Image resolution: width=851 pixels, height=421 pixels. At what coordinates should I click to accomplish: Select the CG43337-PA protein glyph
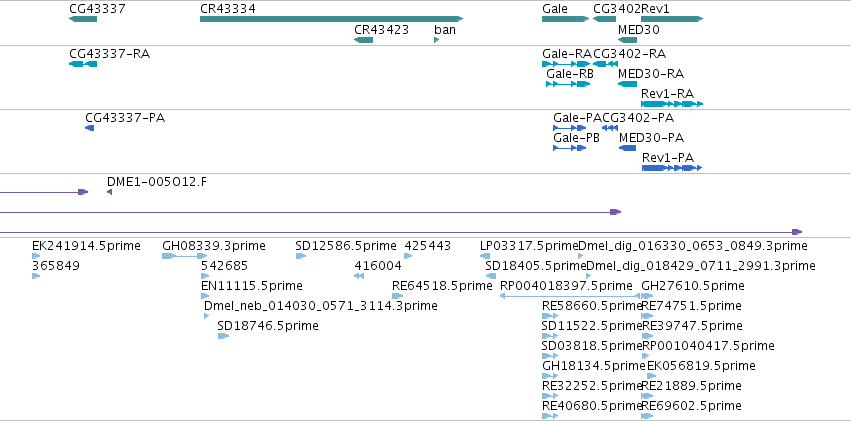90,128
